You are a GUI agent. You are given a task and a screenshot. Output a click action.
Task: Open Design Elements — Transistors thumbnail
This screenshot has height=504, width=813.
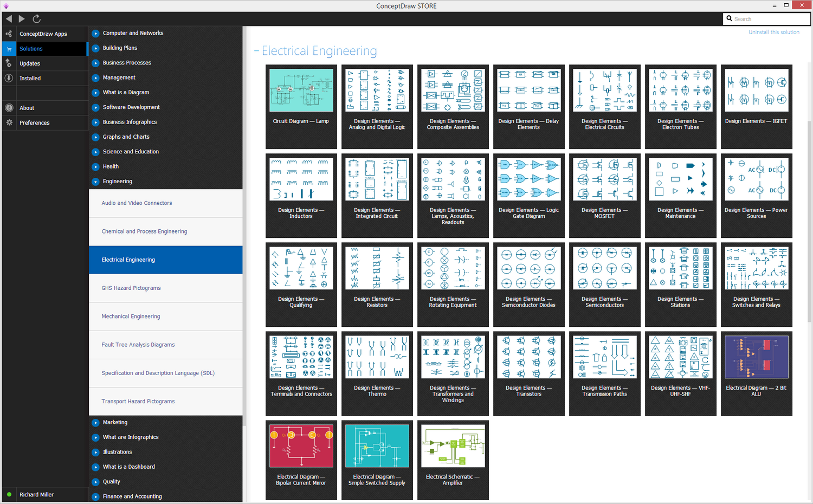529,357
